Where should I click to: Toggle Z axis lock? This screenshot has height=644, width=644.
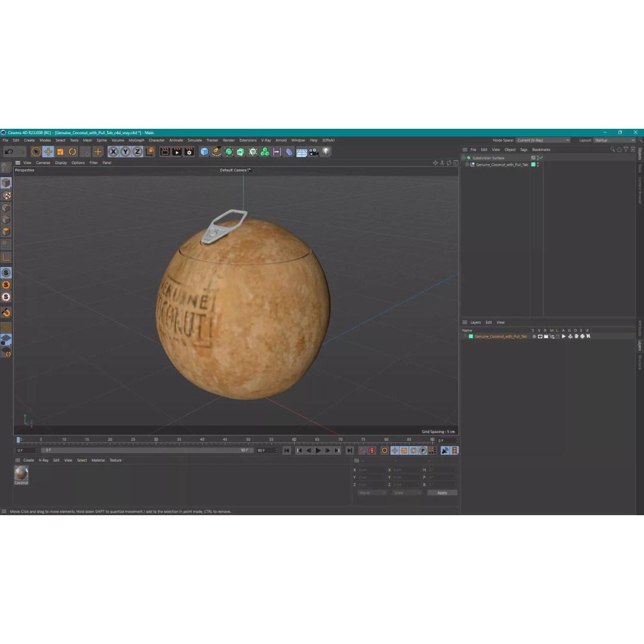(137, 151)
